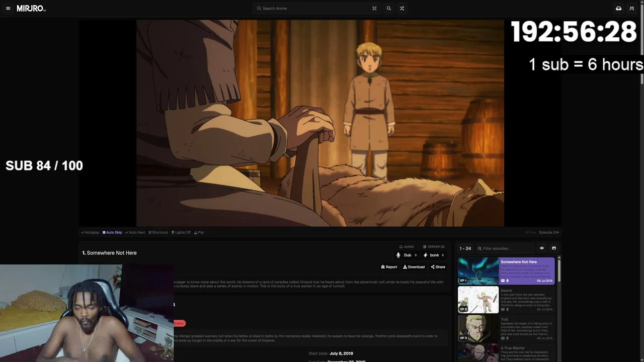Open the bonk server dropdown

coord(434,255)
